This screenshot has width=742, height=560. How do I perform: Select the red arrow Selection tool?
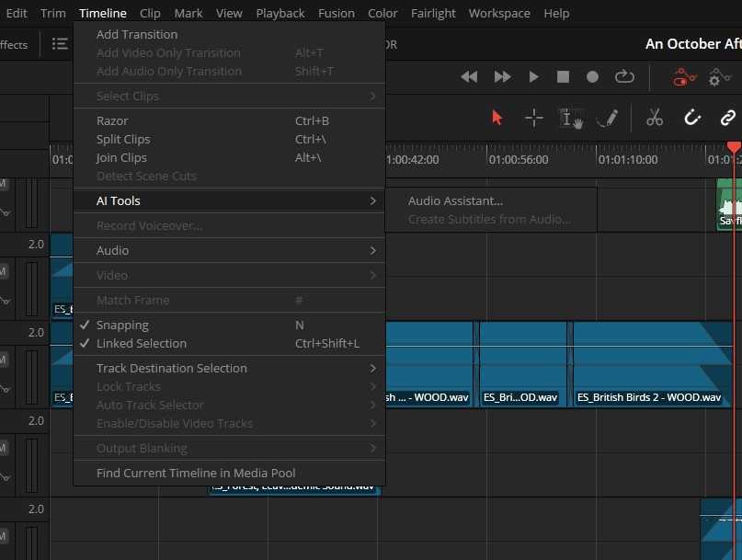[497, 118]
